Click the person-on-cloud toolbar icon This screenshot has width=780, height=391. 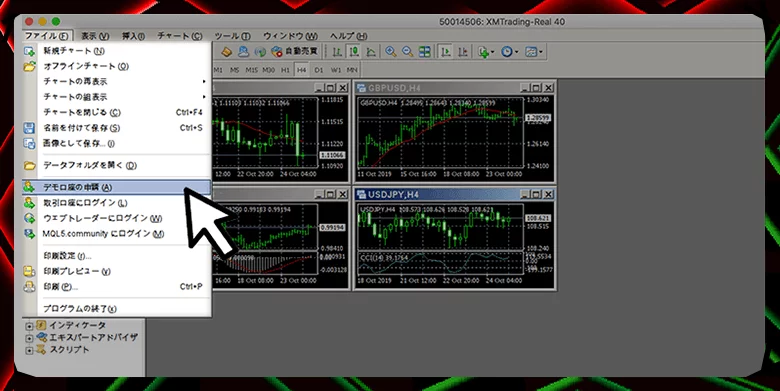(243, 51)
